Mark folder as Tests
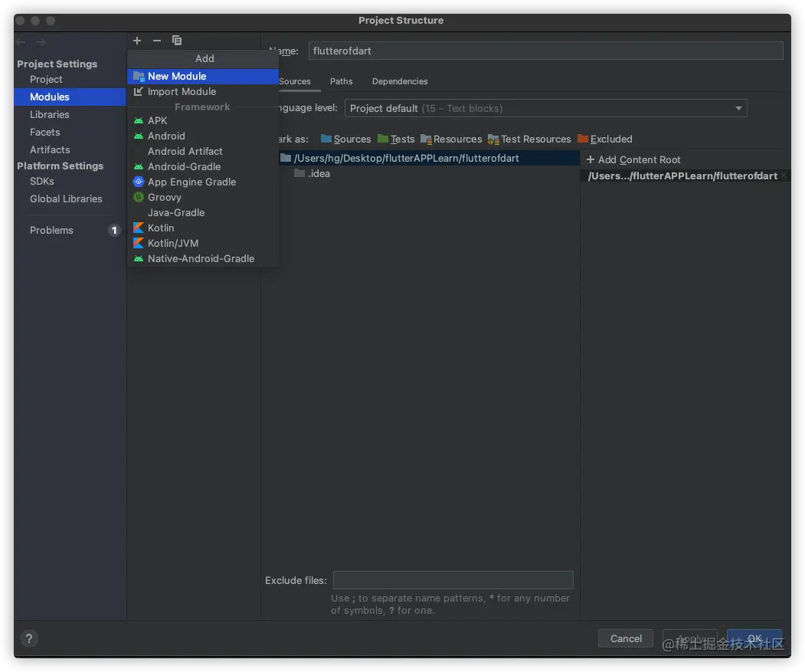Viewport: 805px width, 672px height. [x=396, y=139]
